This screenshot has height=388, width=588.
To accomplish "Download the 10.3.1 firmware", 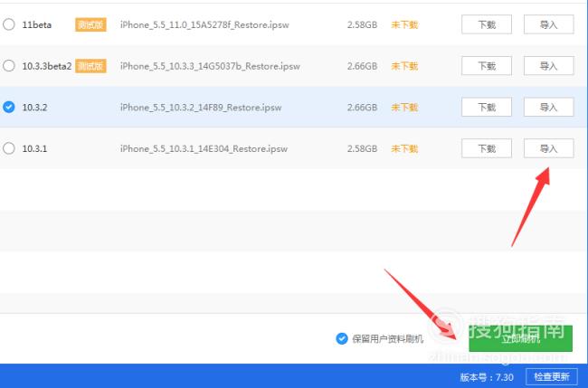I will tap(487, 148).
